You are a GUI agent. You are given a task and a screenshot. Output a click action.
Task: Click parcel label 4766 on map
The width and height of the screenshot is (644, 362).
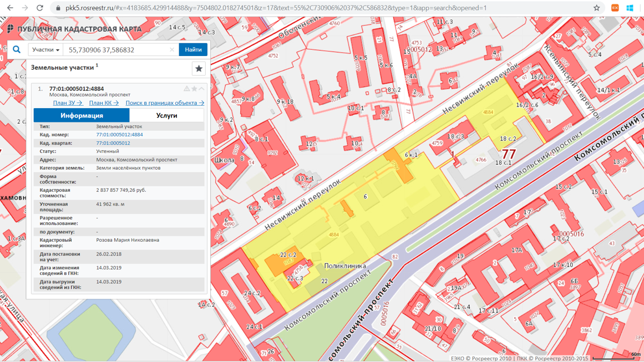point(480,160)
